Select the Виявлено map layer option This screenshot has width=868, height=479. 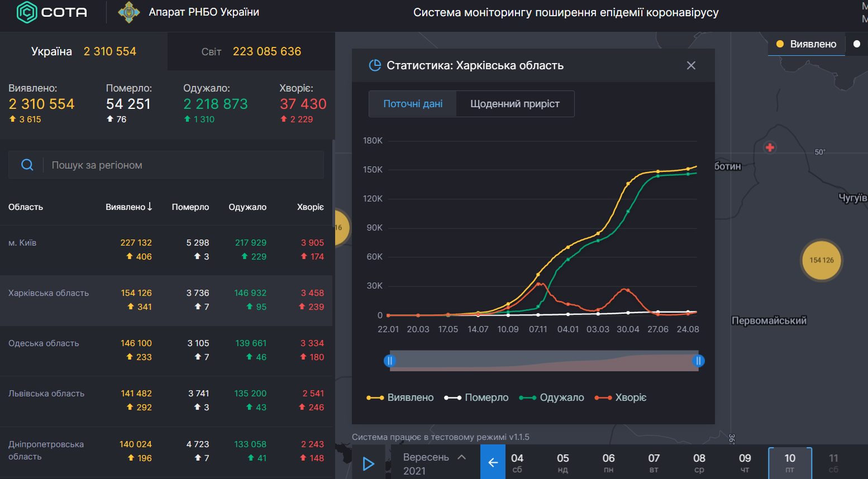click(806, 44)
